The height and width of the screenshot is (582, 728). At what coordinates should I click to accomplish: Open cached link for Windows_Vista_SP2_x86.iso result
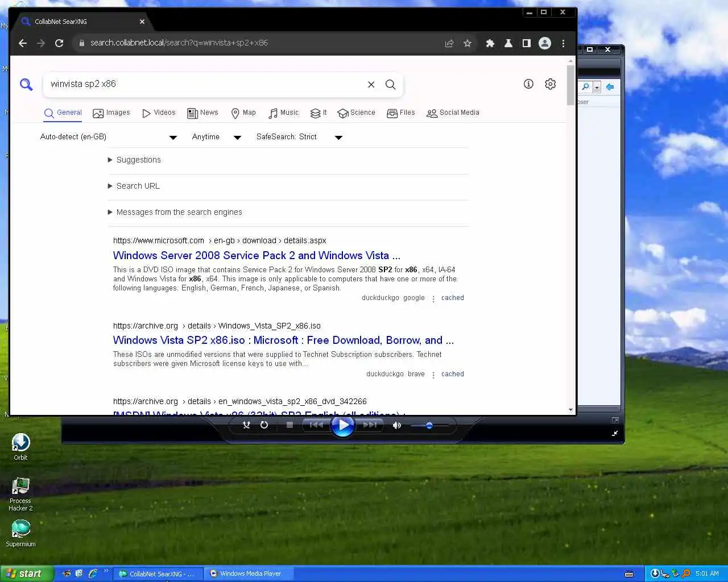point(452,374)
